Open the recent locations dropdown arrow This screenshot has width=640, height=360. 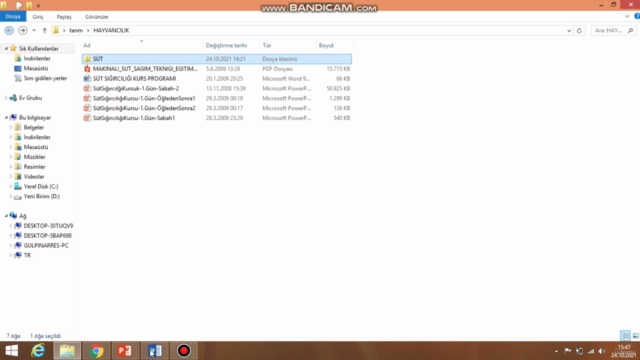(34, 31)
